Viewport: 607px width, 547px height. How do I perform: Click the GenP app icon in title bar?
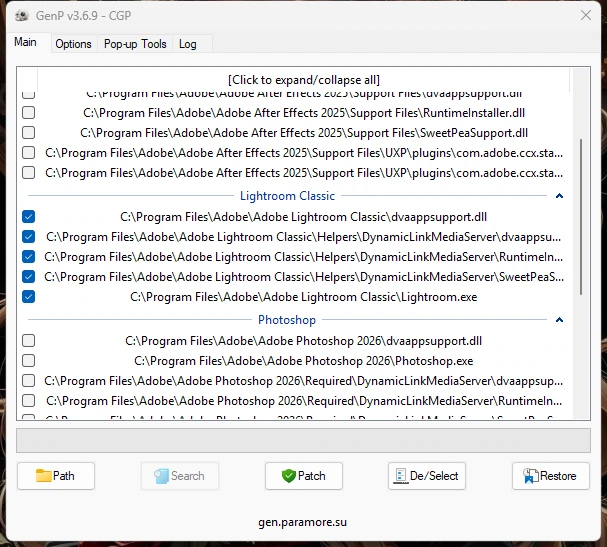pyautogui.click(x=22, y=16)
